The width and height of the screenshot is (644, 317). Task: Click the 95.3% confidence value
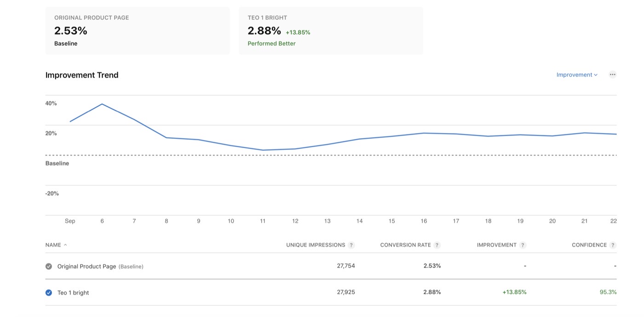pyautogui.click(x=609, y=292)
